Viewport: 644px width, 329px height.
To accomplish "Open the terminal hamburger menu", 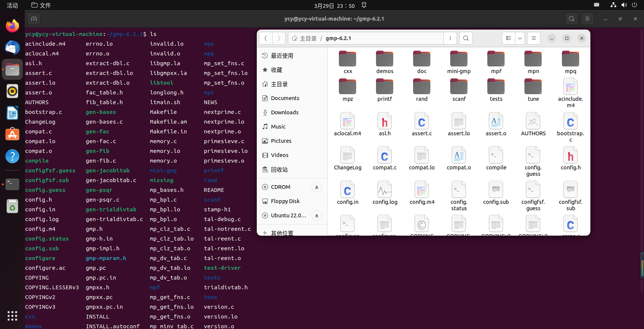I will 587,19.
